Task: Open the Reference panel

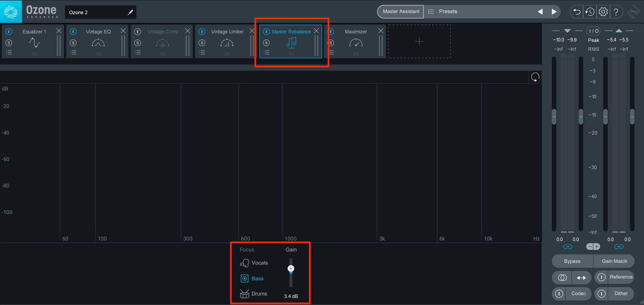Action: click(621, 277)
